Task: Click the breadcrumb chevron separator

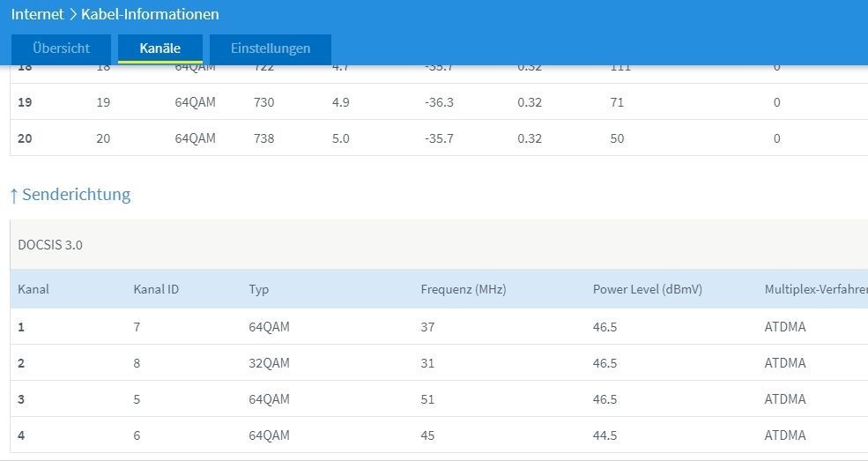Action: pos(73,14)
